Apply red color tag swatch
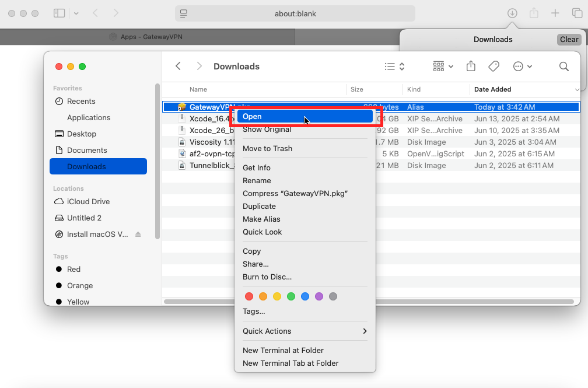588x388 pixels. pyautogui.click(x=249, y=296)
